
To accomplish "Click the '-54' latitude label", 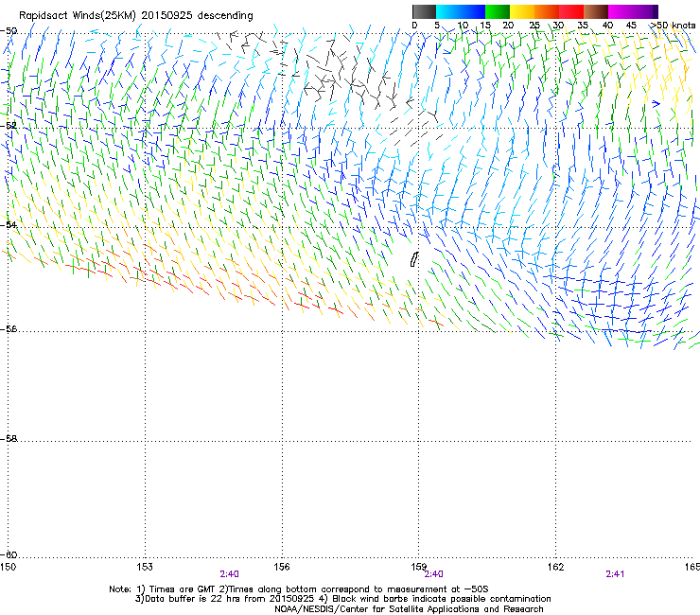I will (x=9, y=224).
